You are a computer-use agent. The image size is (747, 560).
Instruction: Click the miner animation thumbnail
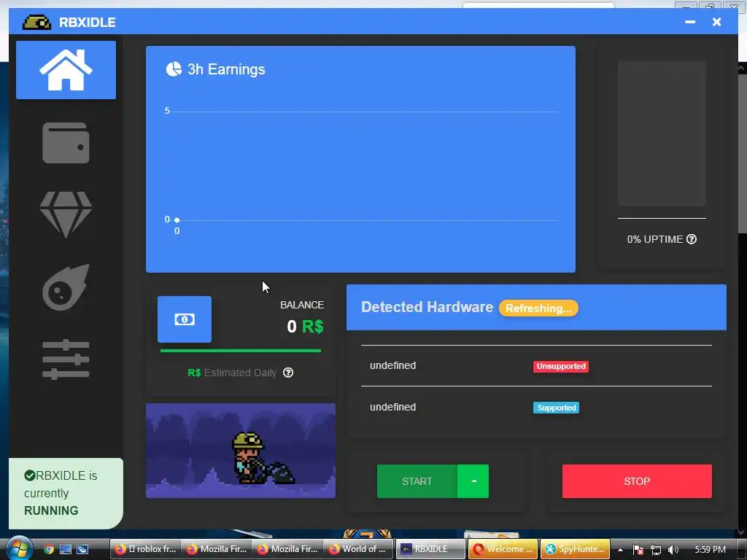click(241, 451)
